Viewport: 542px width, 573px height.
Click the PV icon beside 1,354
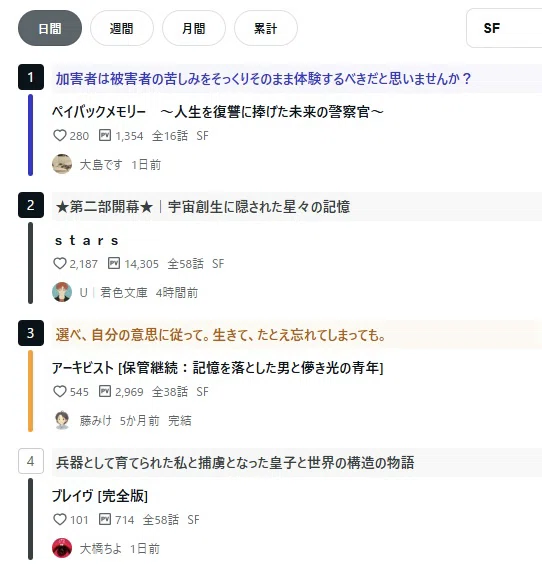(x=105, y=136)
